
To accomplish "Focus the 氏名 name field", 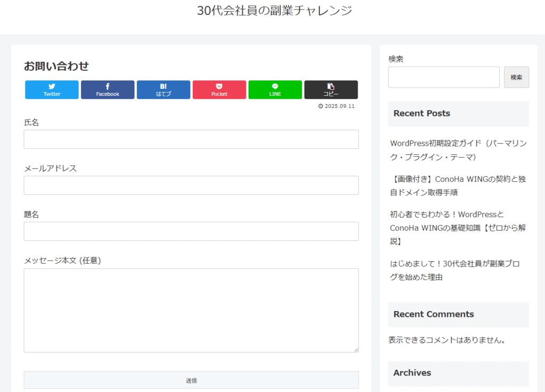I will [191, 139].
